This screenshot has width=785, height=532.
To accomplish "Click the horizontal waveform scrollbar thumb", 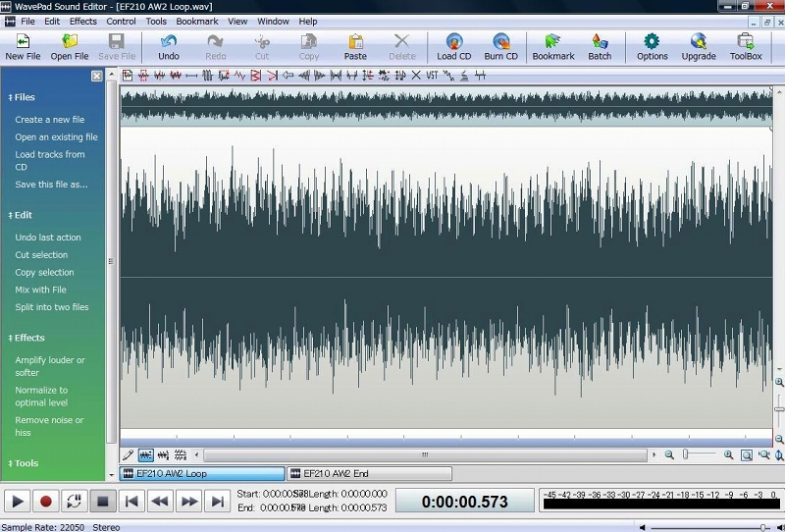I will pos(425,454).
